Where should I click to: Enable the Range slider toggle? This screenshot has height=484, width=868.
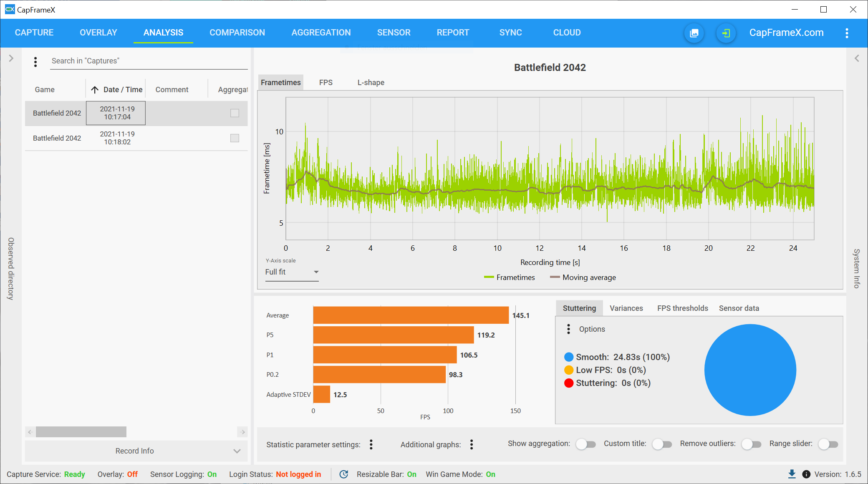[x=828, y=444]
